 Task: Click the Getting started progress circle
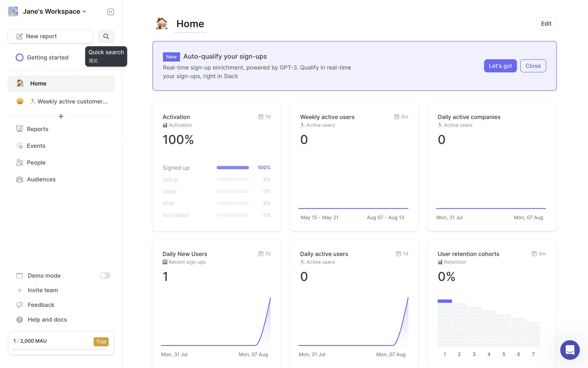[x=20, y=57]
